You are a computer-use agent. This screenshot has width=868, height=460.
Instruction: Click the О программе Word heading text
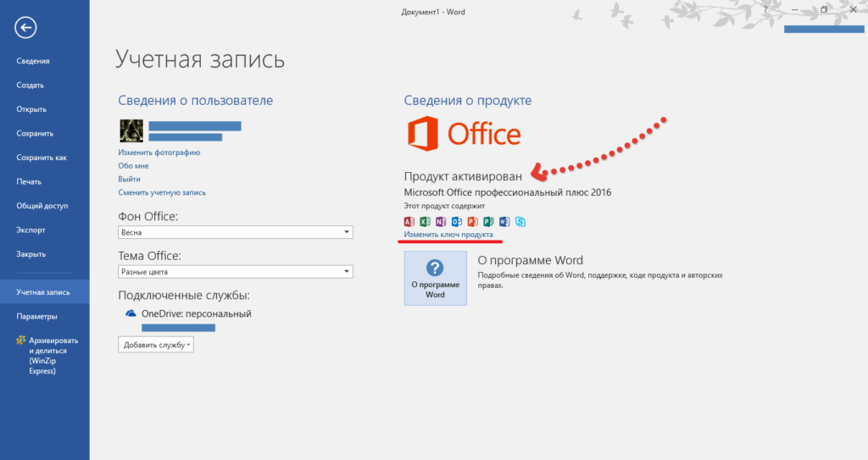[531, 260]
